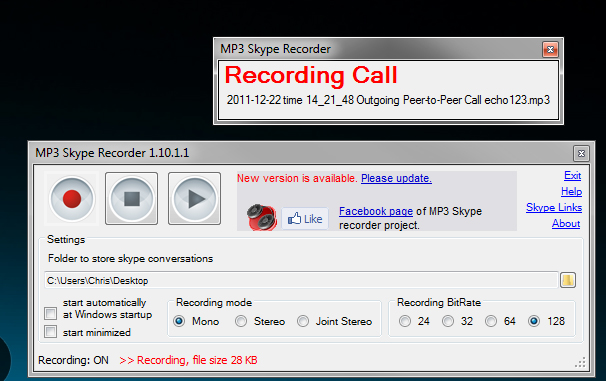Click the About link

point(566,223)
